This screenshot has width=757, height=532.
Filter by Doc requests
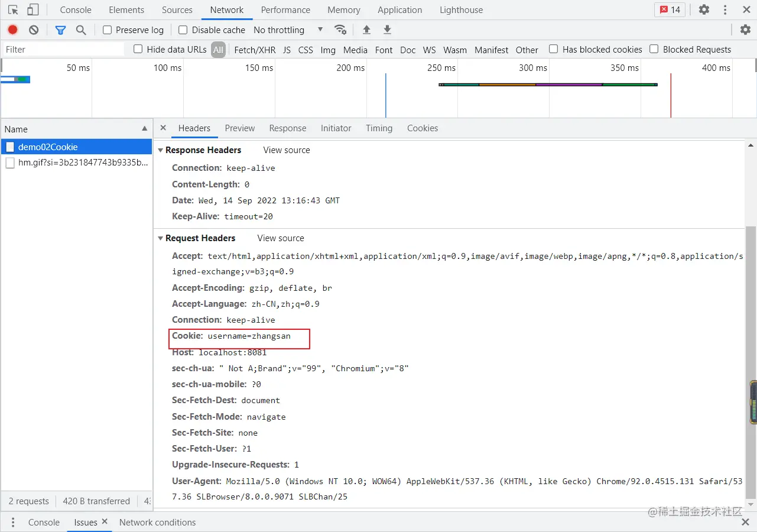[x=408, y=50]
